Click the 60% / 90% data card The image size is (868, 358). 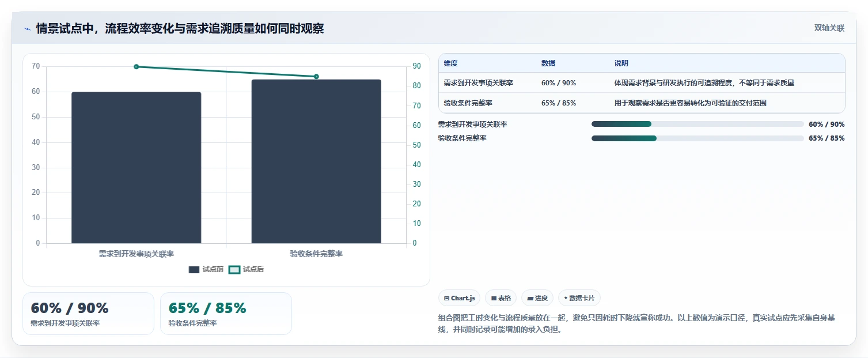tap(88, 314)
